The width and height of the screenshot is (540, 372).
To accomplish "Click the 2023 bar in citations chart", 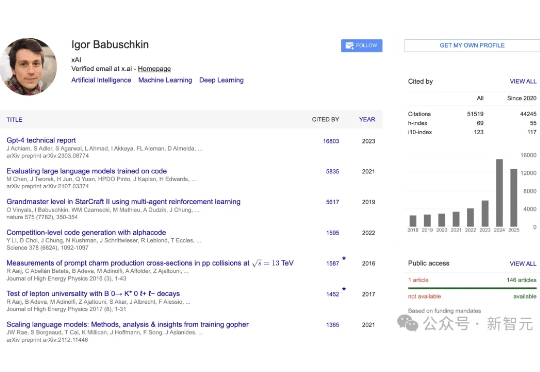I will (x=485, y=214).
